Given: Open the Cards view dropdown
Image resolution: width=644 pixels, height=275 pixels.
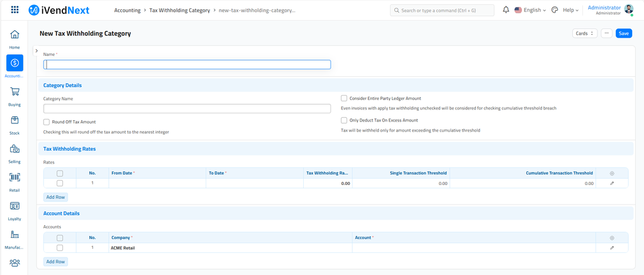Looking at the screenshot, I should point(584,33).
